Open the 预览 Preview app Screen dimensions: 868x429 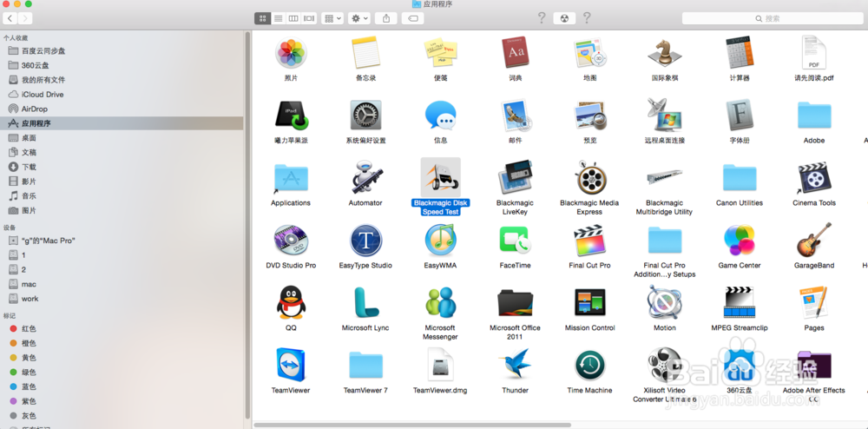click(x=590, y=115)
